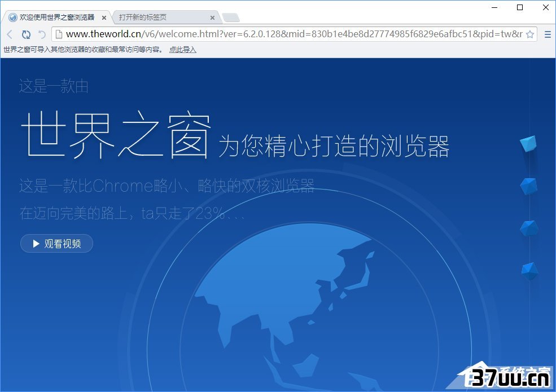Click the undo closed tab arrow icon
Viewport: 556px width, 392px height.
coord(42,34)
